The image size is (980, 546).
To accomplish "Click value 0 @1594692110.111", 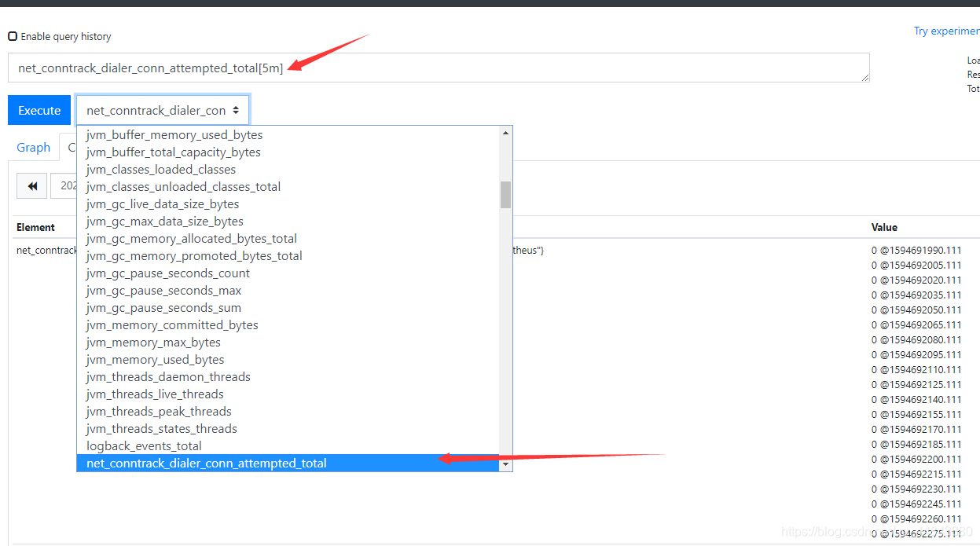I will coord(916,369).
